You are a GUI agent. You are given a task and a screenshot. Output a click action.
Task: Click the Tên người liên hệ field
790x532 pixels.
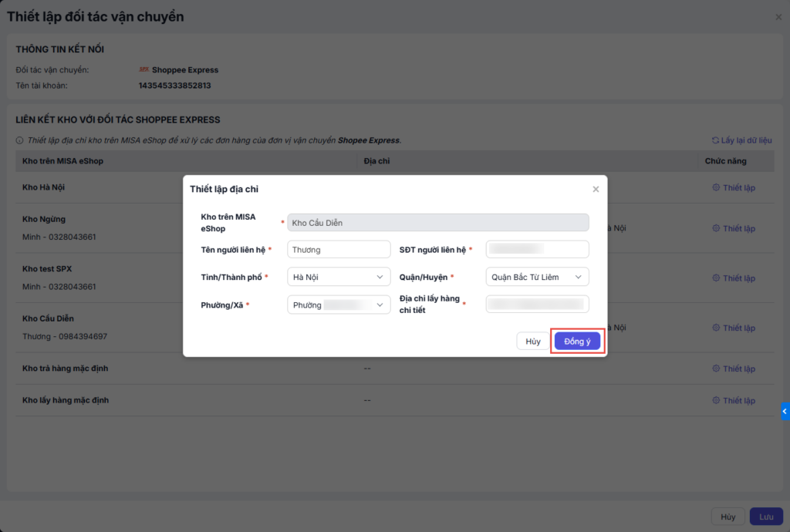(339, 250)
